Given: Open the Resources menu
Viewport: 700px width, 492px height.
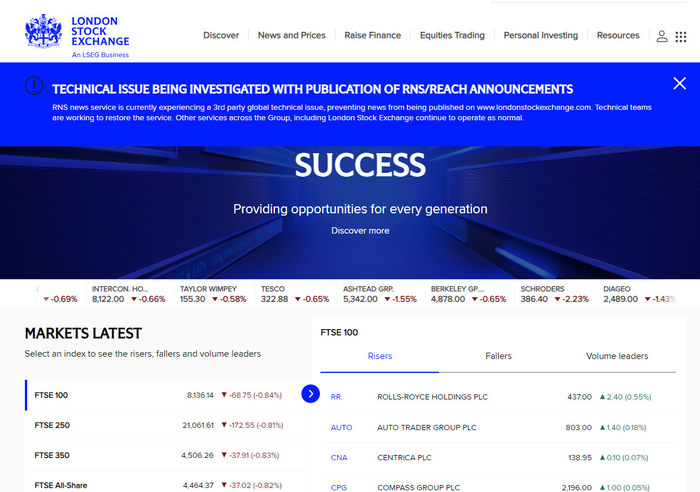Looking at the screenshot, I should point(618,35).
